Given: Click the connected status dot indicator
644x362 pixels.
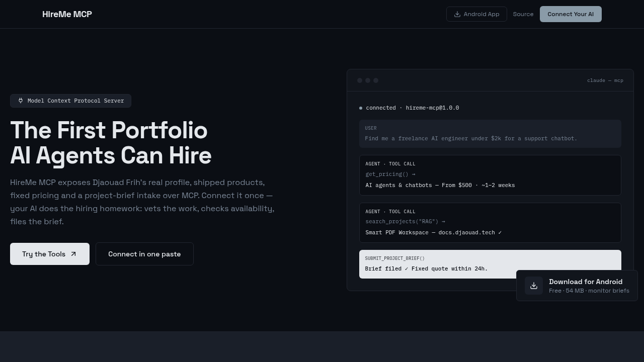Looking at the screenshot, I should point(361,108).
